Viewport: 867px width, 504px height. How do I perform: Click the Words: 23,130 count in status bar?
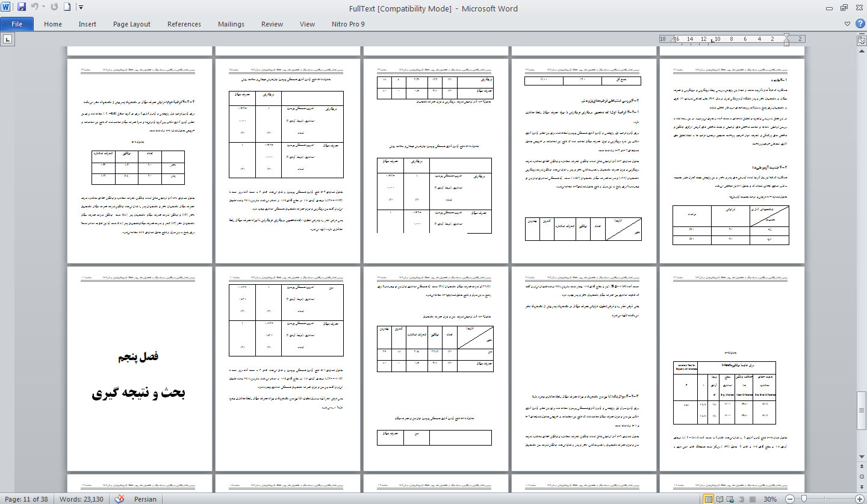click(x=81, y=499)
